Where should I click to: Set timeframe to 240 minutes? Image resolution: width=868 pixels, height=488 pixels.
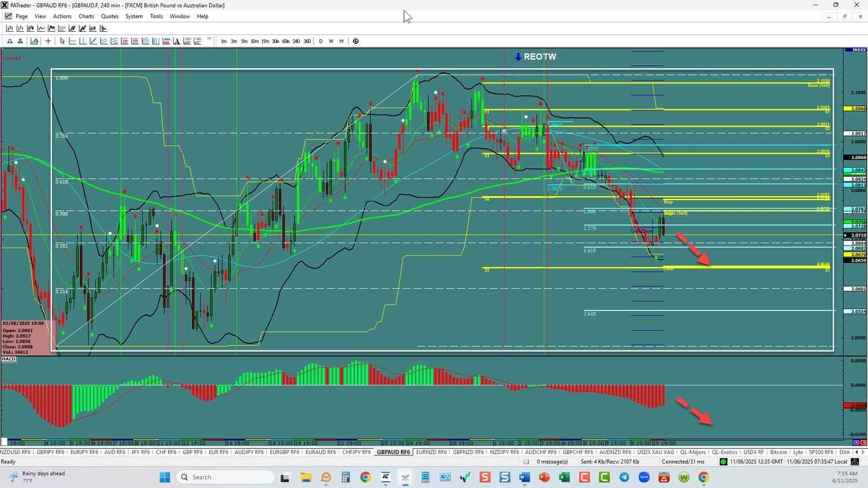(296, 41)
